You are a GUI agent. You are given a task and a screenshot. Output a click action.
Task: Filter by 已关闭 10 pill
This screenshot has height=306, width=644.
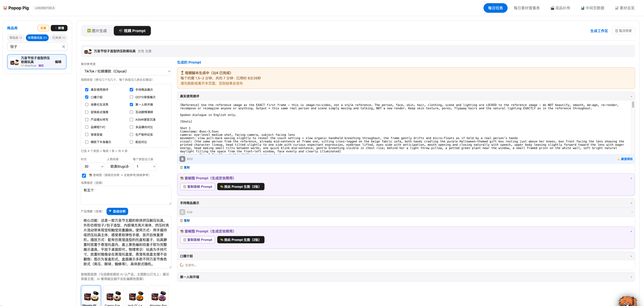tap(59, 38)
